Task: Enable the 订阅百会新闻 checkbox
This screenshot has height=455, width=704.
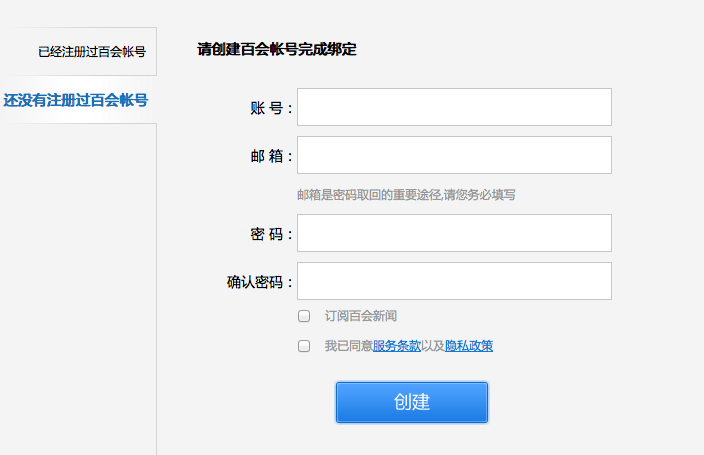Action: tap(304, 316)
